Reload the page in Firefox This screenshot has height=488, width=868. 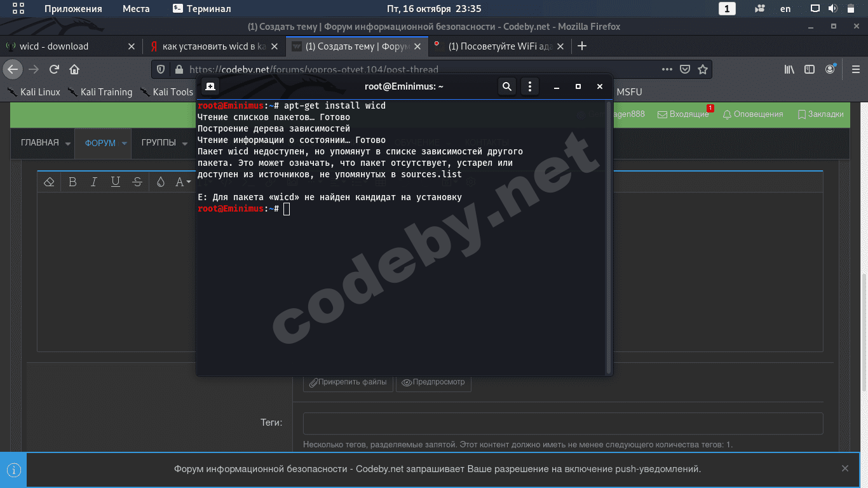54,69
